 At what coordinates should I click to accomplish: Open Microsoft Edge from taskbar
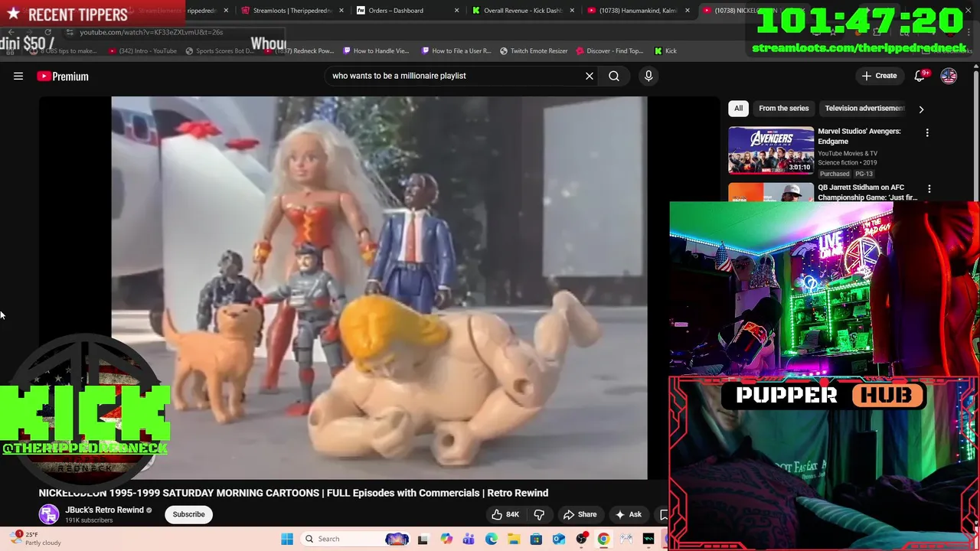(491, 539)
